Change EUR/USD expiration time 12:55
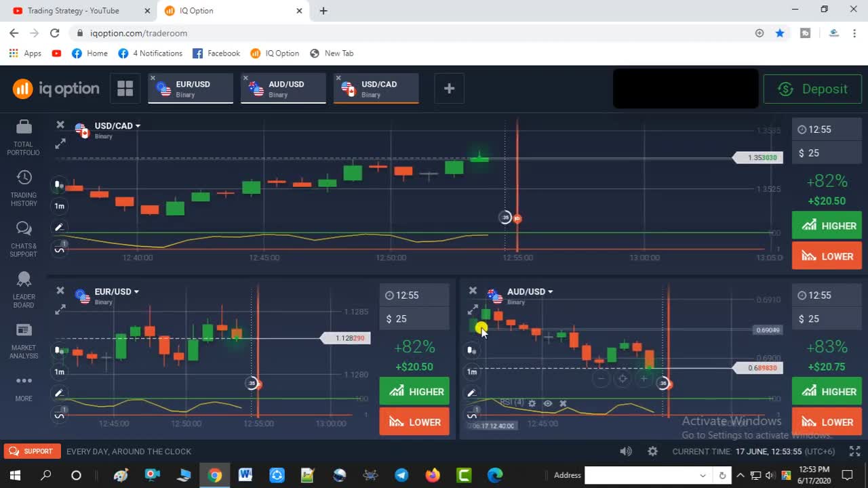This screenshot has width=868, height=488. coord(414,296)
